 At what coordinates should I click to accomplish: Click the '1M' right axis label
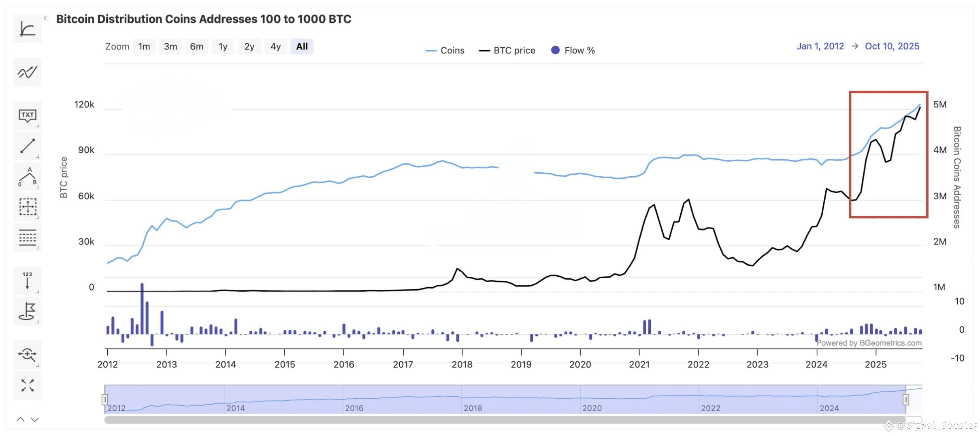click(x=940, y=287)
